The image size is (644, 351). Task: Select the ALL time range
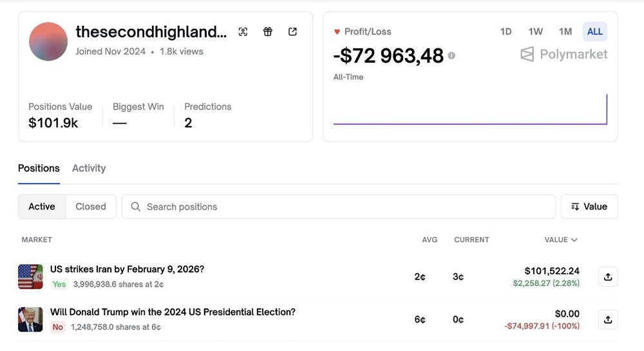(x=594, y=32)
